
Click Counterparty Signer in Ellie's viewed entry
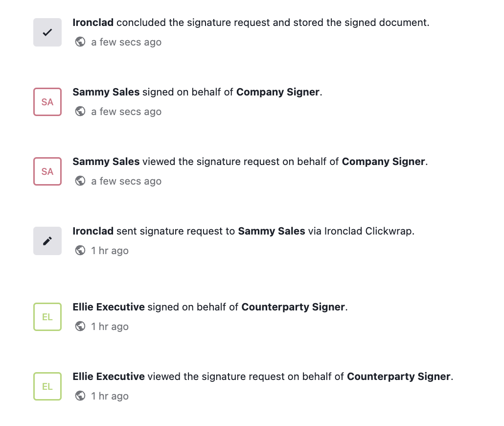click(398, 377)
